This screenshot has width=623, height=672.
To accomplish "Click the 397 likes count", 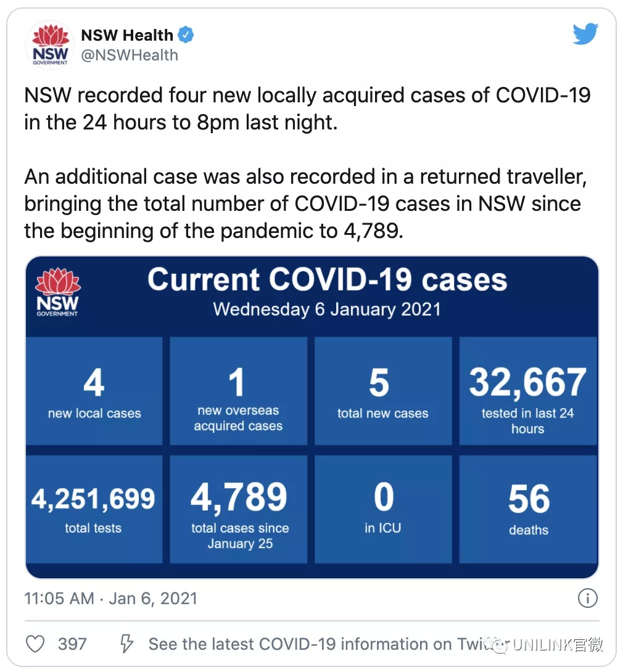I will [72, 644].
